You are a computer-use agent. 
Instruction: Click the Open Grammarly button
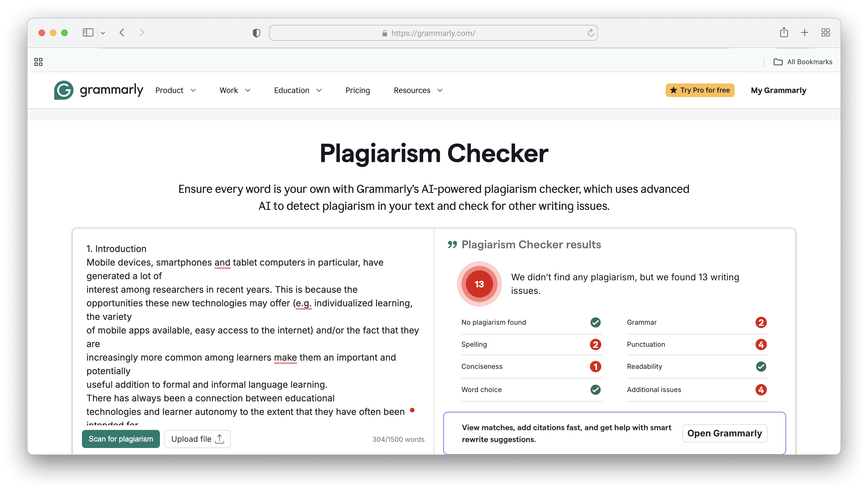point(724,433)
